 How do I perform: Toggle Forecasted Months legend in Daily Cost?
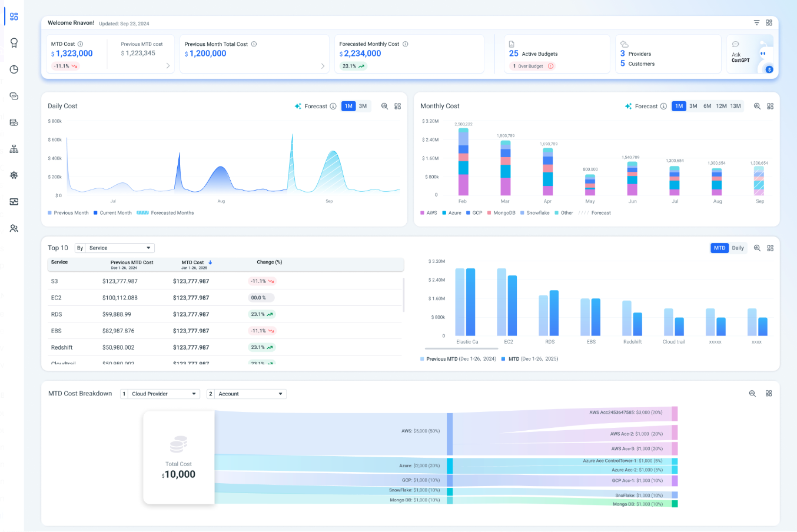tap(165, 213)
